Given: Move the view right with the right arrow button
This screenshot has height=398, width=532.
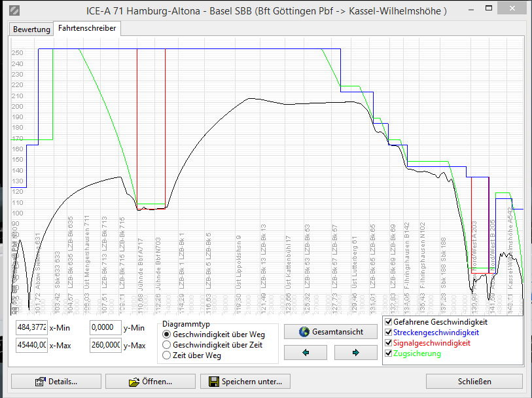Looking at the screenshot, I should [355, 353].
